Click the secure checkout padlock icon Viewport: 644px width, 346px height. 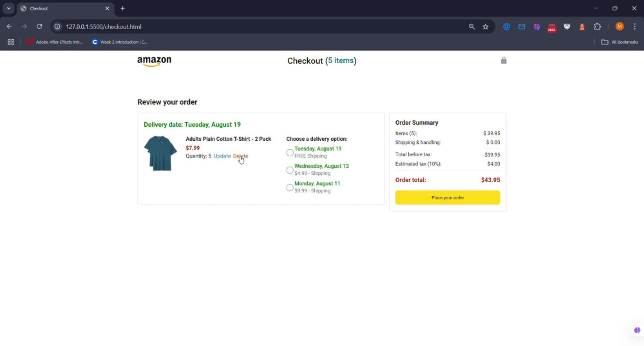coord(504,60)
